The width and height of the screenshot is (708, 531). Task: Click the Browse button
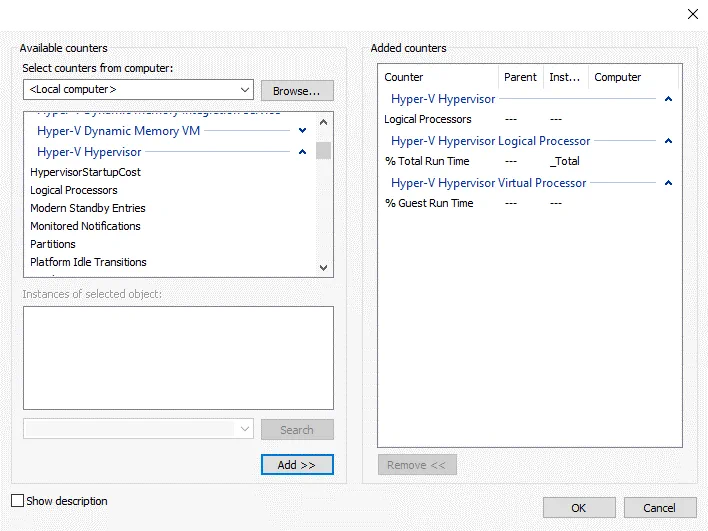tap(297, 90)
